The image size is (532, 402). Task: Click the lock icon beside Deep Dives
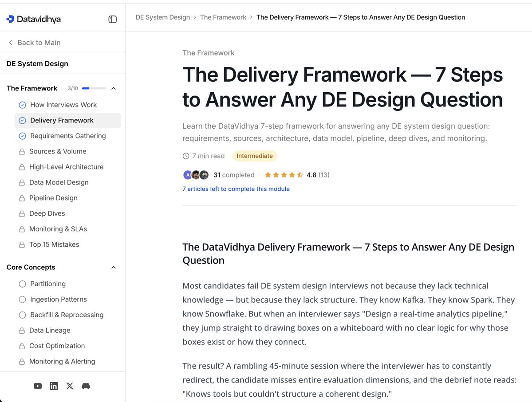click(22, 214)
